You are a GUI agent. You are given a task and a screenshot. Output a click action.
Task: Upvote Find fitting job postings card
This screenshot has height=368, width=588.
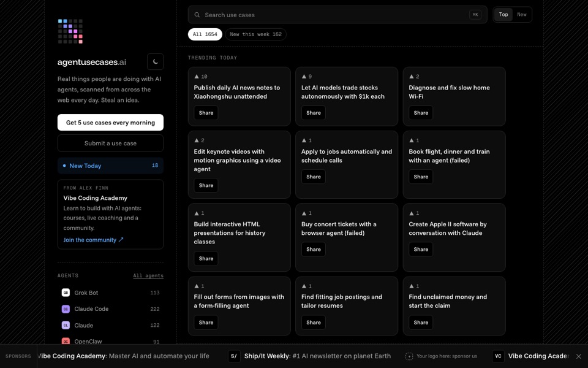tap(307, 286)
